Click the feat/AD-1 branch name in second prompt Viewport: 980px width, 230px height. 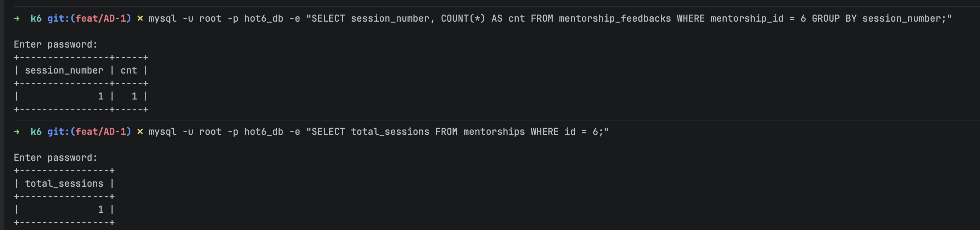pos(101,131)
